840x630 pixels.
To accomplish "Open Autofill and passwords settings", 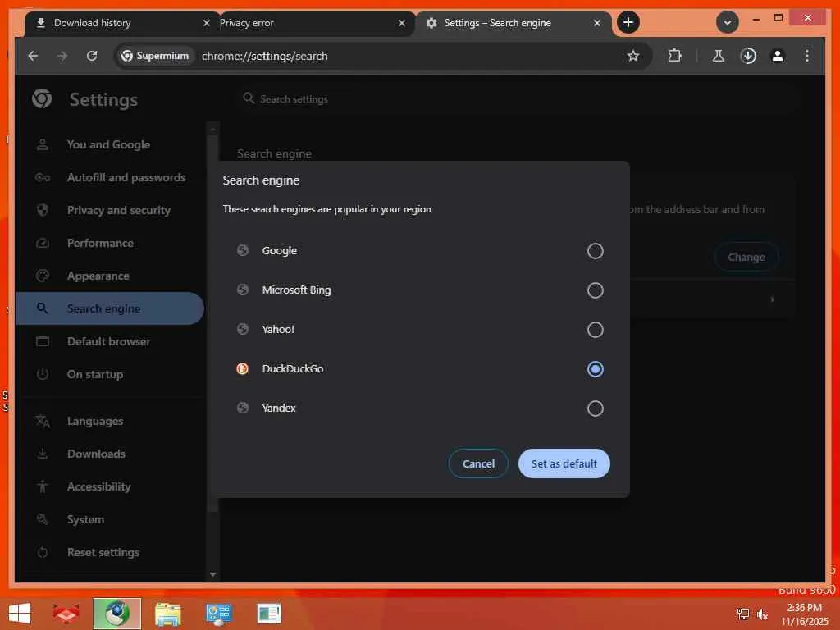I will [x=109, y=177].
